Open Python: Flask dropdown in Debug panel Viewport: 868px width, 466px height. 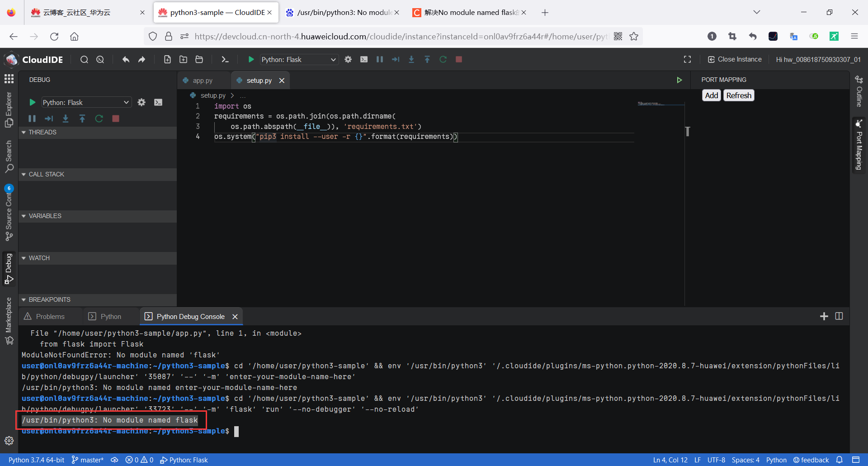86,102
